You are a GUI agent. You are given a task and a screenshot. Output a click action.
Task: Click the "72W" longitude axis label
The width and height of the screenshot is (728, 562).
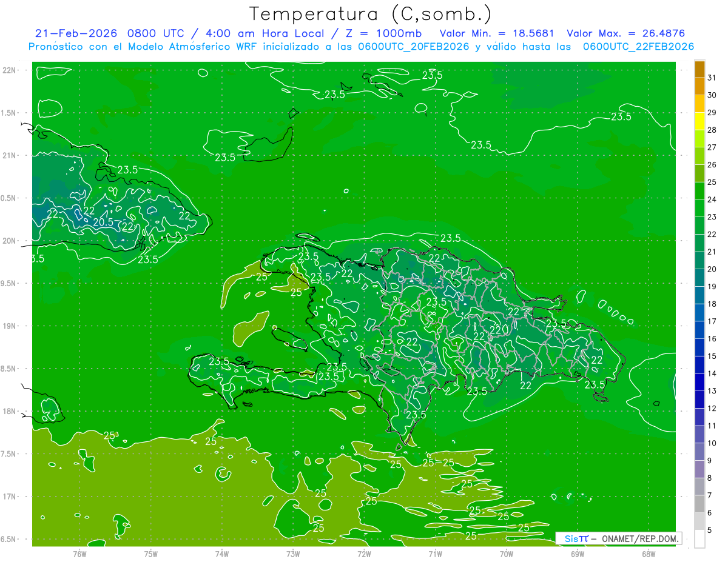(364, 554)
